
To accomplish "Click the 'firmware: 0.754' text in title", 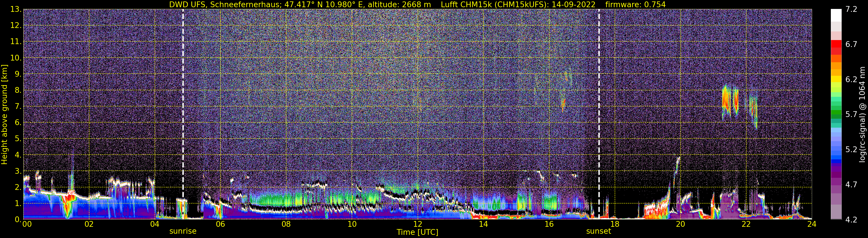I will coord(636,4).
